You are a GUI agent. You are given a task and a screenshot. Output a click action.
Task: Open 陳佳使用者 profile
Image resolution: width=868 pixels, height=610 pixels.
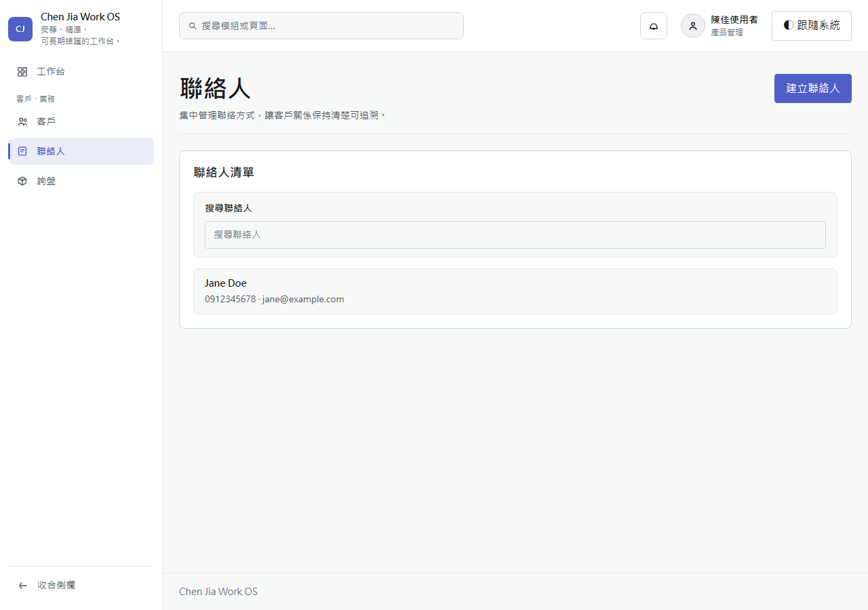pos(721,26)
